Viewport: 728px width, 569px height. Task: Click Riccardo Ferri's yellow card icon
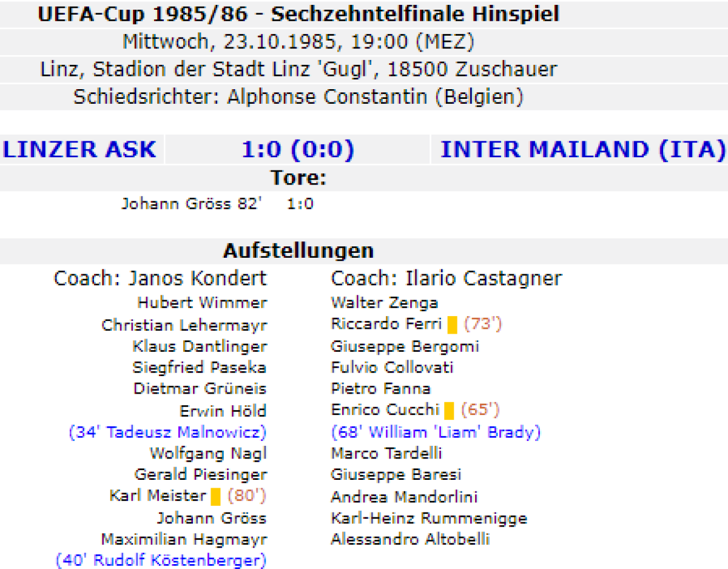coord(452,325)
